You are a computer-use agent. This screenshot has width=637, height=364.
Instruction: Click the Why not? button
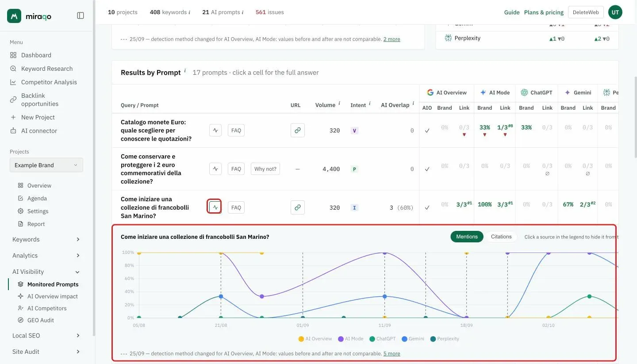[265, 169]
